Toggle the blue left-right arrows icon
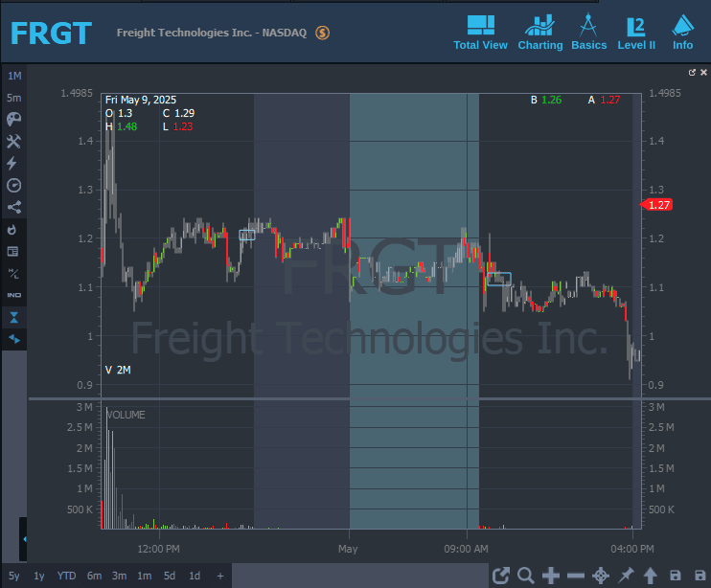711x588 pixels. tap(14, 338)
